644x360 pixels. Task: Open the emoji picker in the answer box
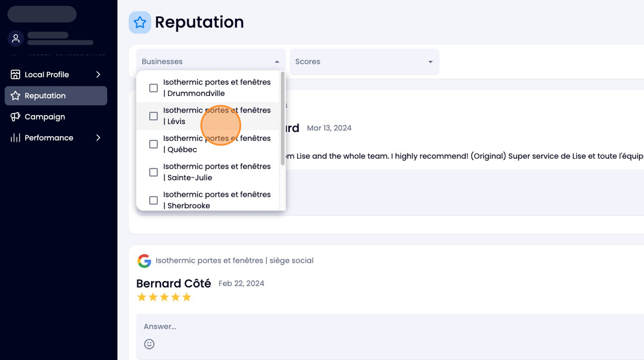tap(149, 344)
